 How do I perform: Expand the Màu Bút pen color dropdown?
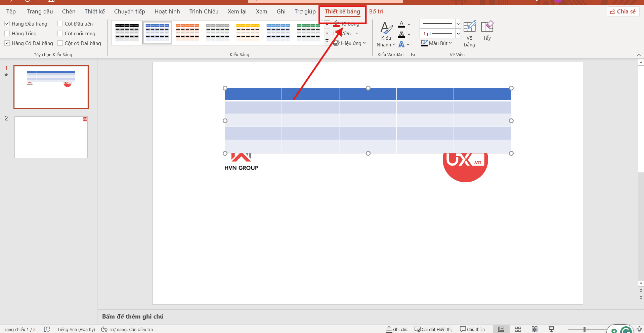point(450,43)
